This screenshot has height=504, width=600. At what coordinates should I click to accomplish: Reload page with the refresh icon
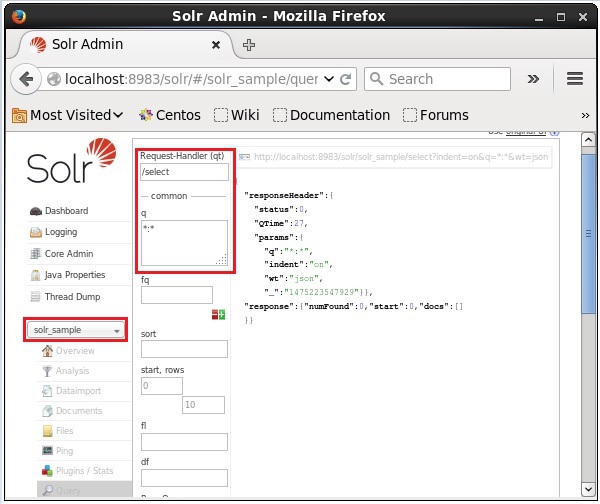click(346, 79)
